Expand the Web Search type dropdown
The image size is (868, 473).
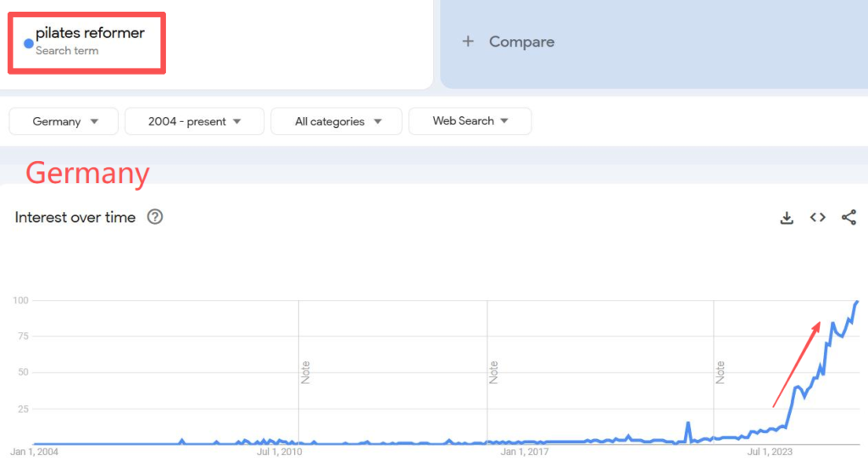pos(470,121)
